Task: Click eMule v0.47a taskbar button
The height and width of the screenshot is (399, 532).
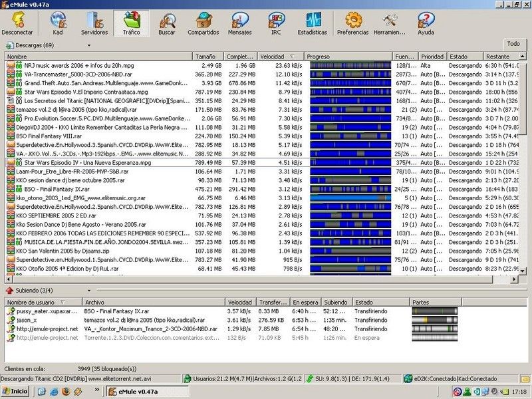Action: pos(147,392)
